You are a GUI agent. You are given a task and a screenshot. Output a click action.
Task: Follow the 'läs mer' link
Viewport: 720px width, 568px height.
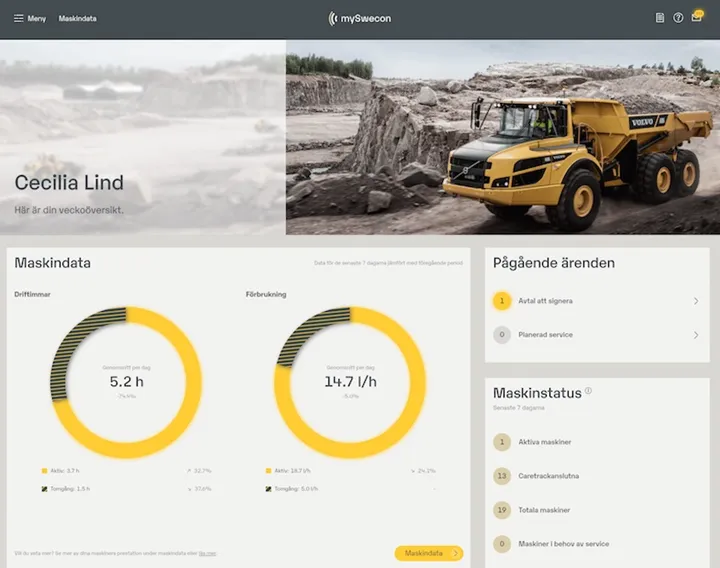click(208, 553)
